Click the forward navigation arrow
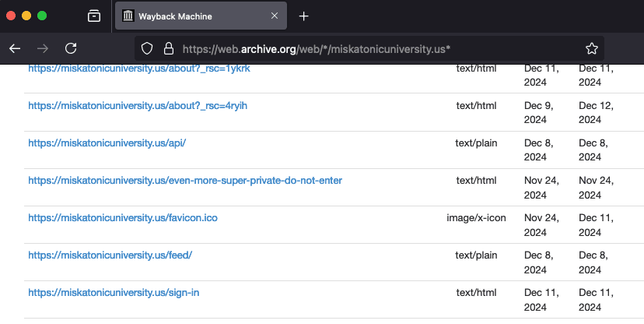 tap(43, 48)
